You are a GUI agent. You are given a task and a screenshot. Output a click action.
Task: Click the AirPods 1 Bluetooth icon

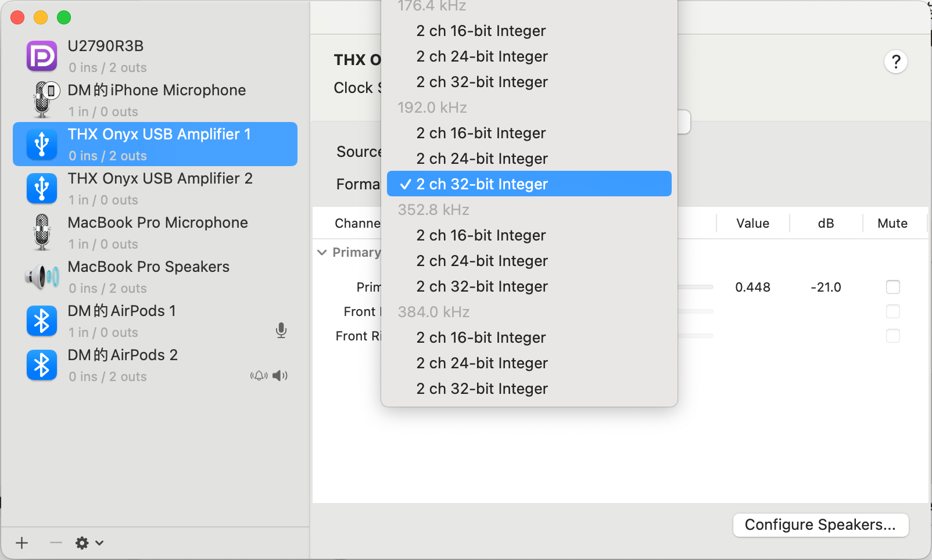coord(42,321)
